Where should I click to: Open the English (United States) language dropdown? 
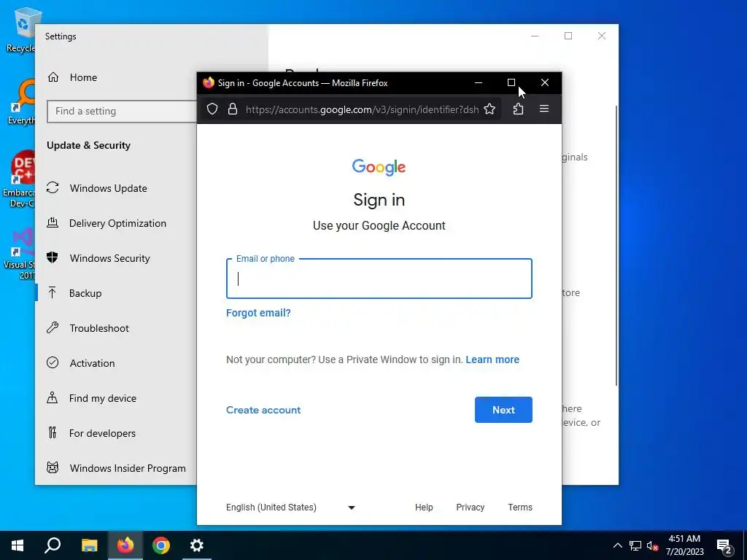(x=290, y=507)
